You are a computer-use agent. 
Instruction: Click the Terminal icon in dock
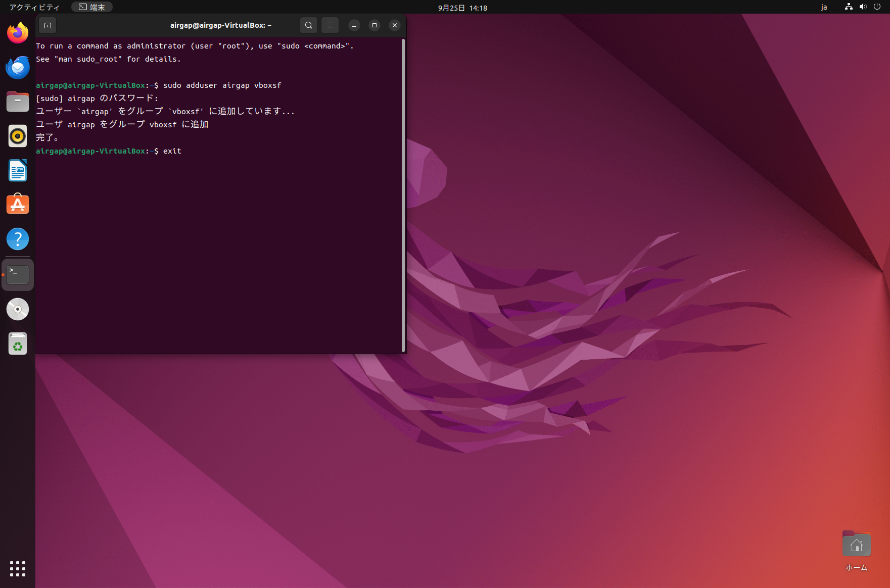pos(18,275)
